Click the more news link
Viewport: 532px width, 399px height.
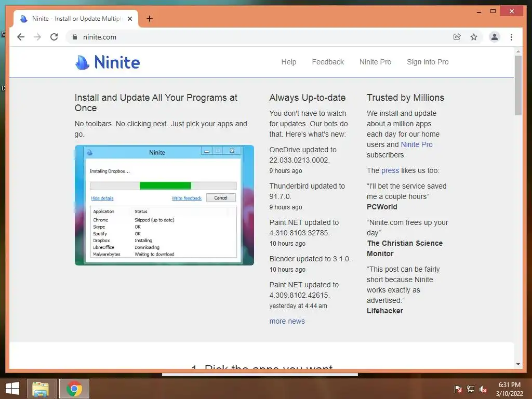287,321
